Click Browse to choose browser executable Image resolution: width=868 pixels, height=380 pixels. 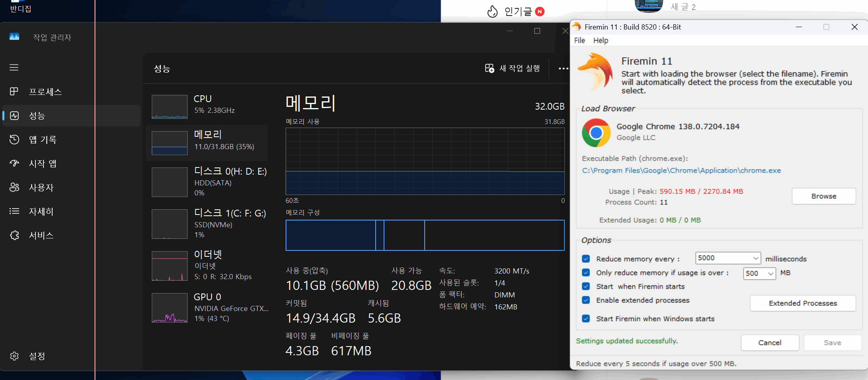824,196
